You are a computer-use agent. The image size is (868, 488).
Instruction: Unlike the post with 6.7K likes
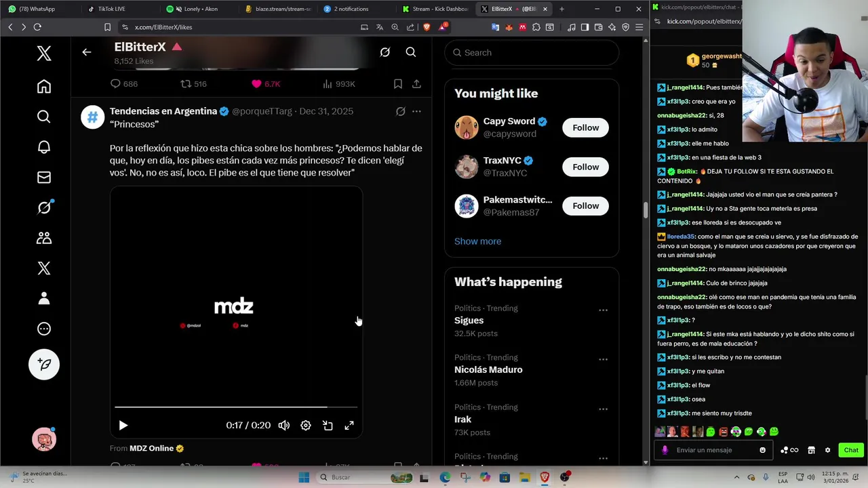265,84
